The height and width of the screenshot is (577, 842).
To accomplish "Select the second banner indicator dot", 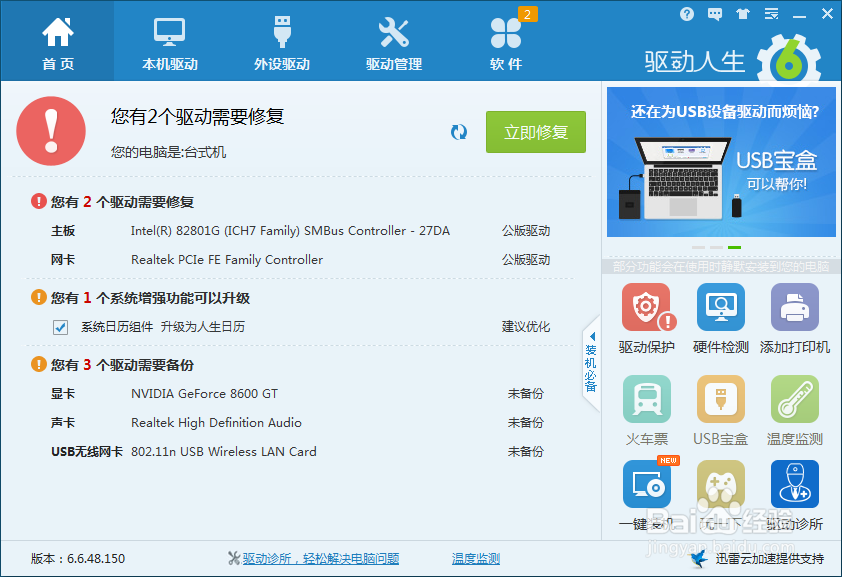I will (716, 247).
